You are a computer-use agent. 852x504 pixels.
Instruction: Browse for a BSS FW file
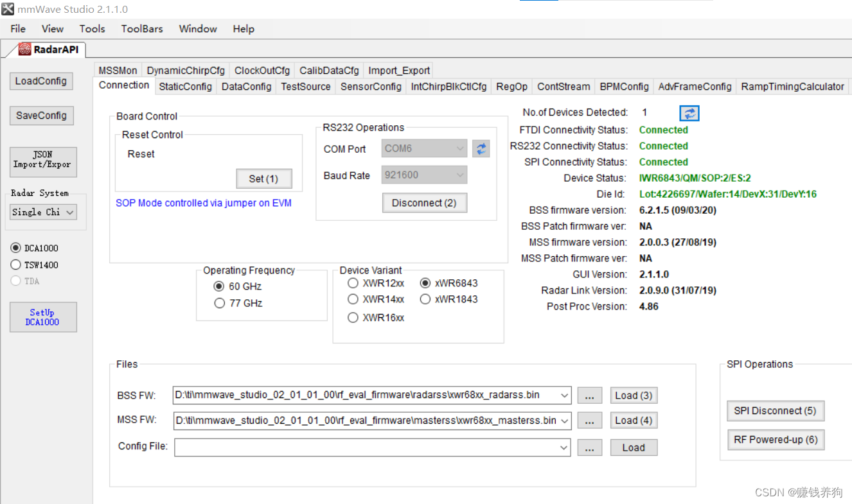(x=589, y=395)
